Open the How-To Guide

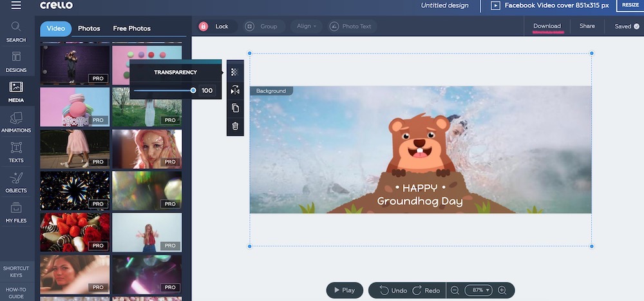click(x=16, y=293)
